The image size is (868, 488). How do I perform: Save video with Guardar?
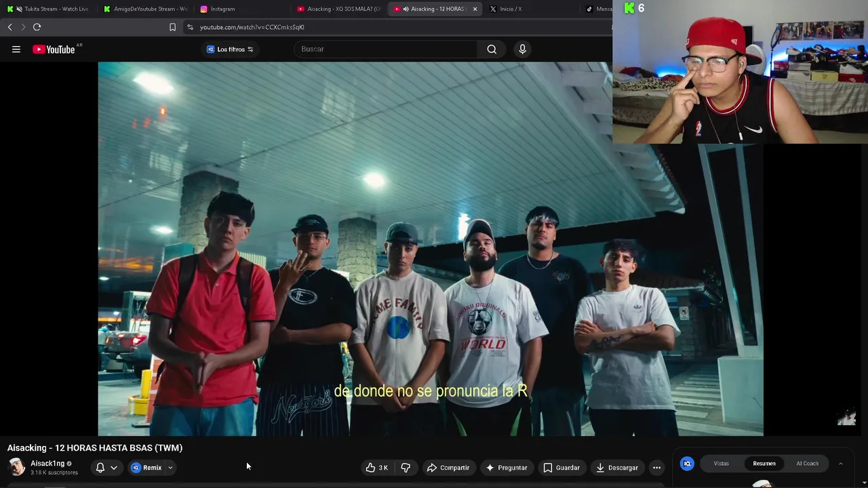561,468
